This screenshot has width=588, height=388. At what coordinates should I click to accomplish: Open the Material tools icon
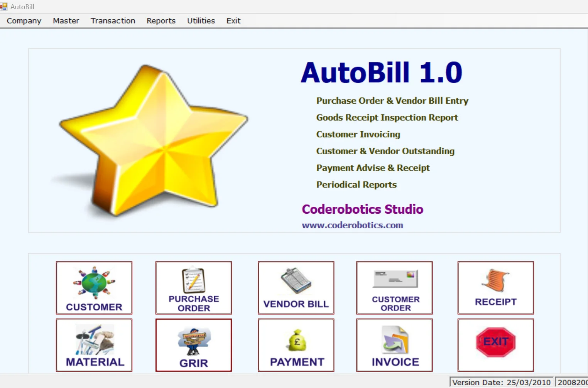click(94, 345)
